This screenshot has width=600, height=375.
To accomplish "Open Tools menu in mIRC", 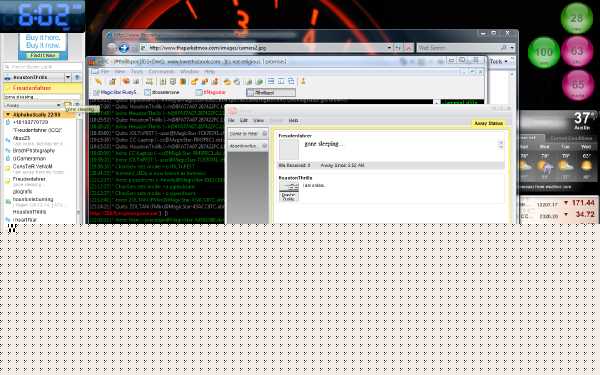I will 137,72.
